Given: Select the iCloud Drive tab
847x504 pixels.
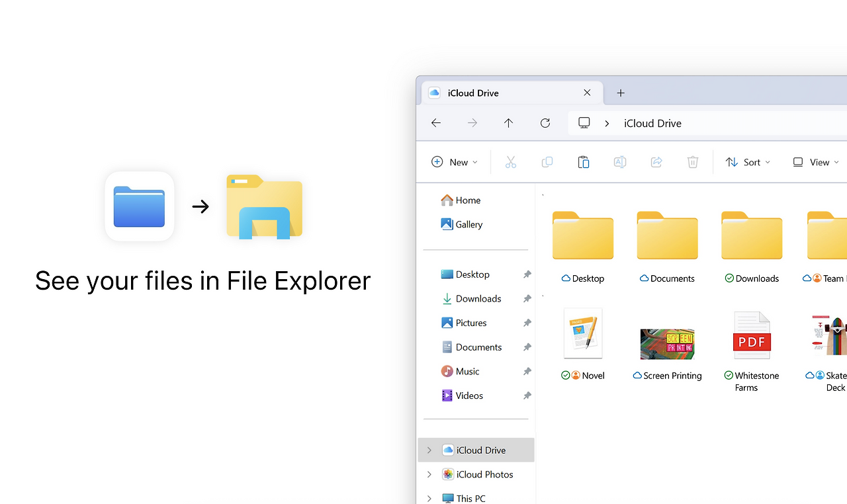Looking at the screenshot, I should (513, 93).
